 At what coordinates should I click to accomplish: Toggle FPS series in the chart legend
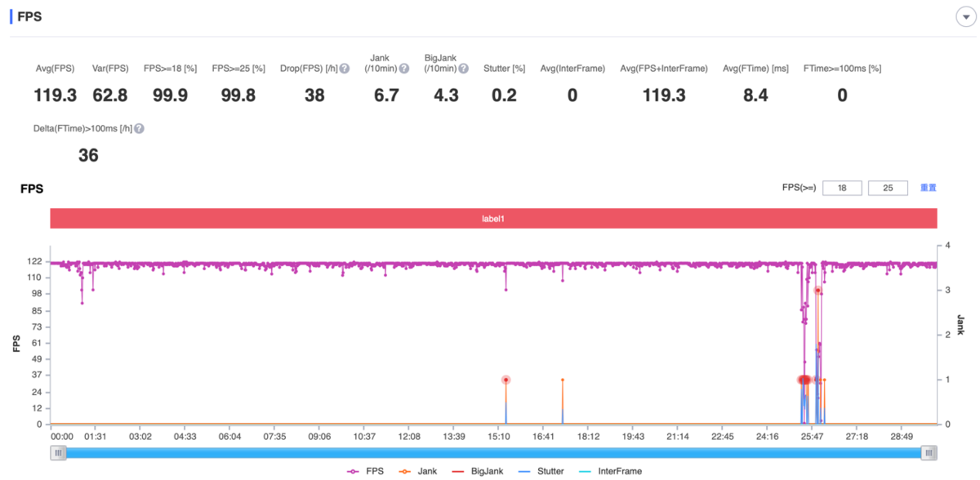coord(365,471)
